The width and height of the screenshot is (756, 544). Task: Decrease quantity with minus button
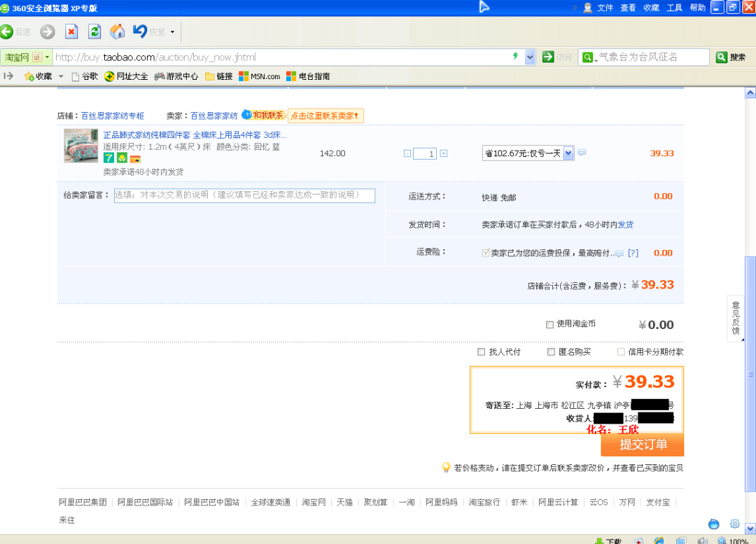[x=407, y=153]
